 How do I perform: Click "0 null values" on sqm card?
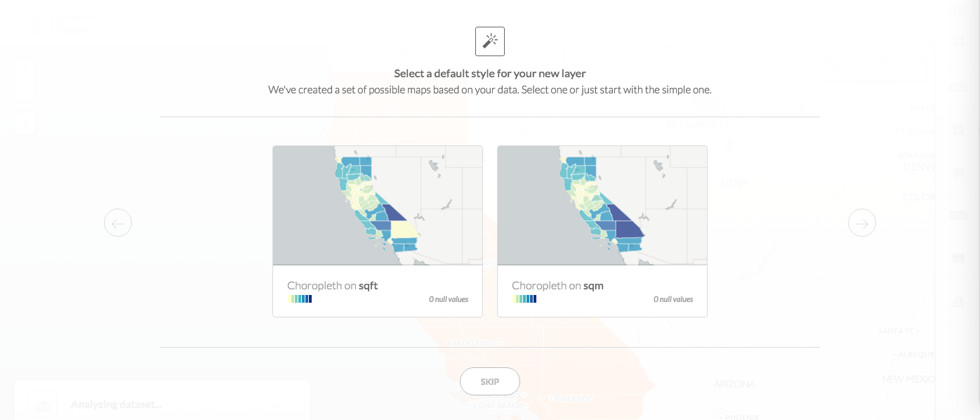coord(673,299)
